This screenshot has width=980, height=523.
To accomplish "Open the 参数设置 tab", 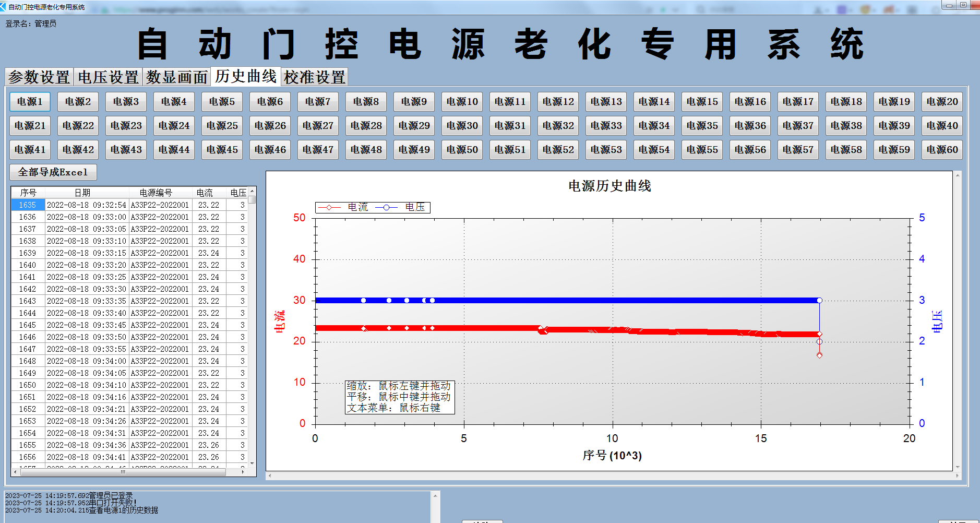I will click(39, 77).
